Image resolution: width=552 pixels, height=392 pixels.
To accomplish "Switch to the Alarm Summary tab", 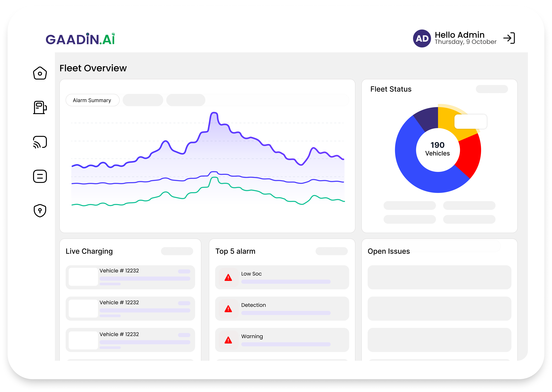I will click(92, 100).
